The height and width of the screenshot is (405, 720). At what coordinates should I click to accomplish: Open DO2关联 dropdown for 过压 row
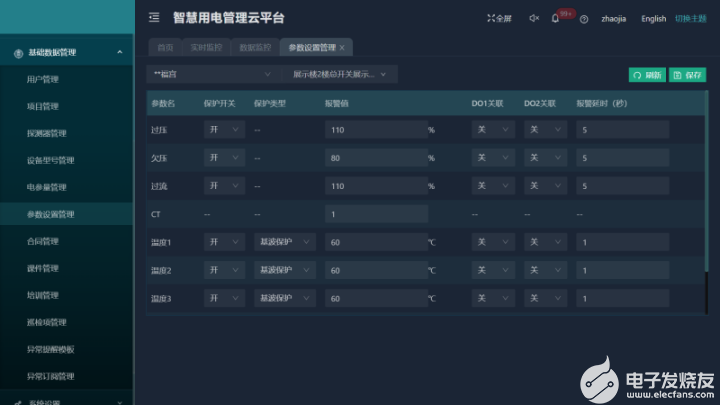[546, 130]
